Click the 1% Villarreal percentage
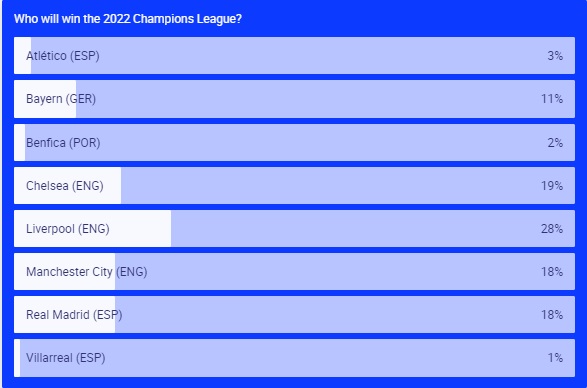The height and width of the screenshot is (388, 587). point(555,358)
